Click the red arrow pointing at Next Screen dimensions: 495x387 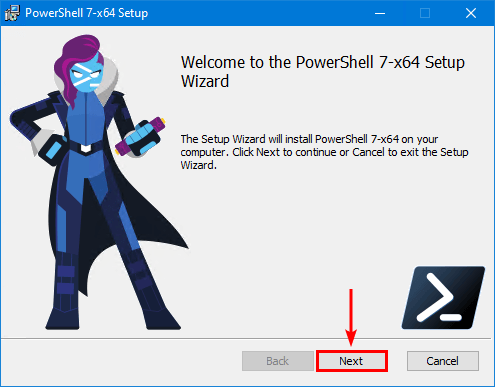(x=351, y=317)
